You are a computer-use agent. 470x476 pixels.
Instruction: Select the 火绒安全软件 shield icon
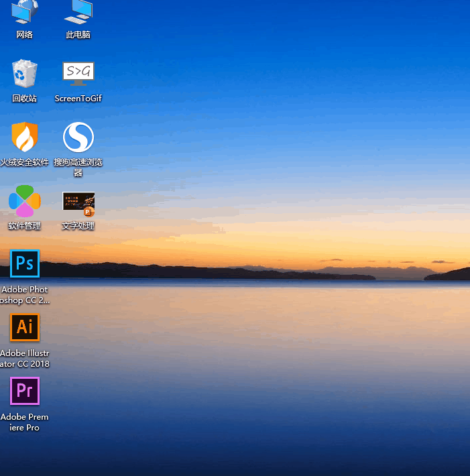tap(25, 137)
